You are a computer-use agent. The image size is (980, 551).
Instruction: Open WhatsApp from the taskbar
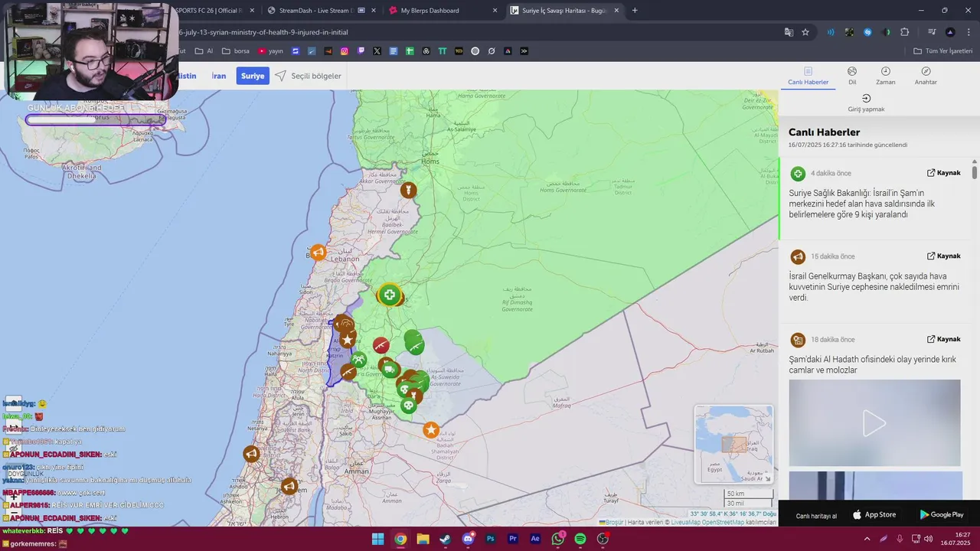click(x=558, y=539)
